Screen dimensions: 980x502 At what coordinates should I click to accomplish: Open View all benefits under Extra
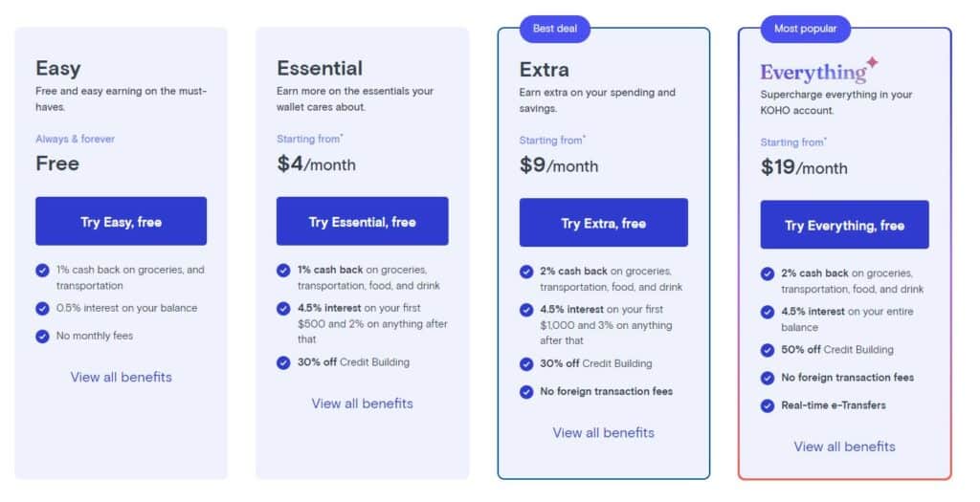point(603,433)
